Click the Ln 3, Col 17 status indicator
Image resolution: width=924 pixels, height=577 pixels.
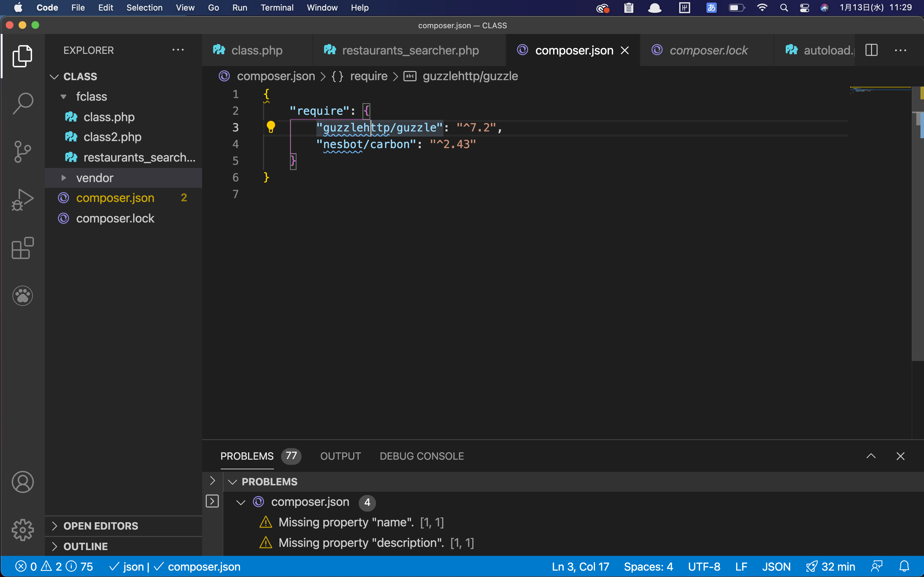coord(580,566)
